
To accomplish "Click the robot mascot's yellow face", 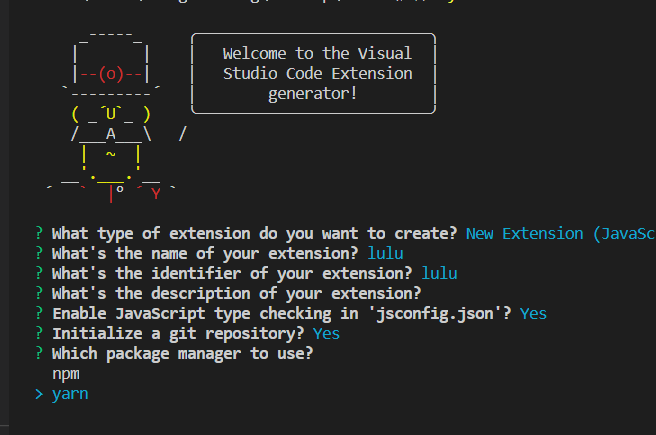I will point(111,114).
